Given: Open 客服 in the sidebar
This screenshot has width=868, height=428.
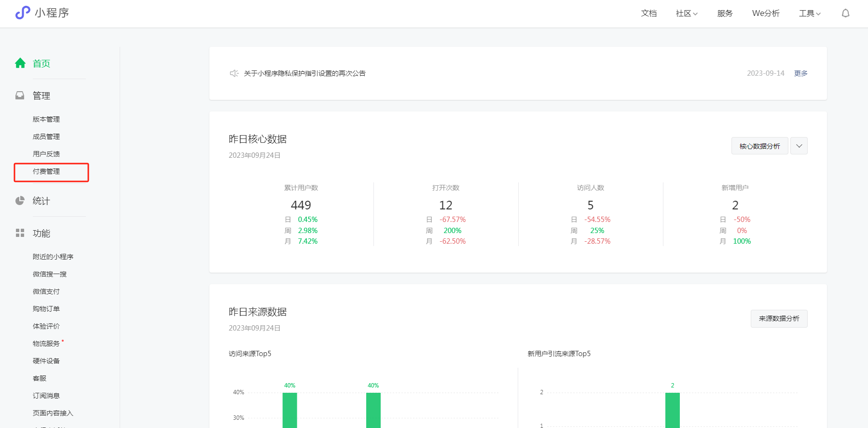Looking at the screenshot, I should click(40, 378).
